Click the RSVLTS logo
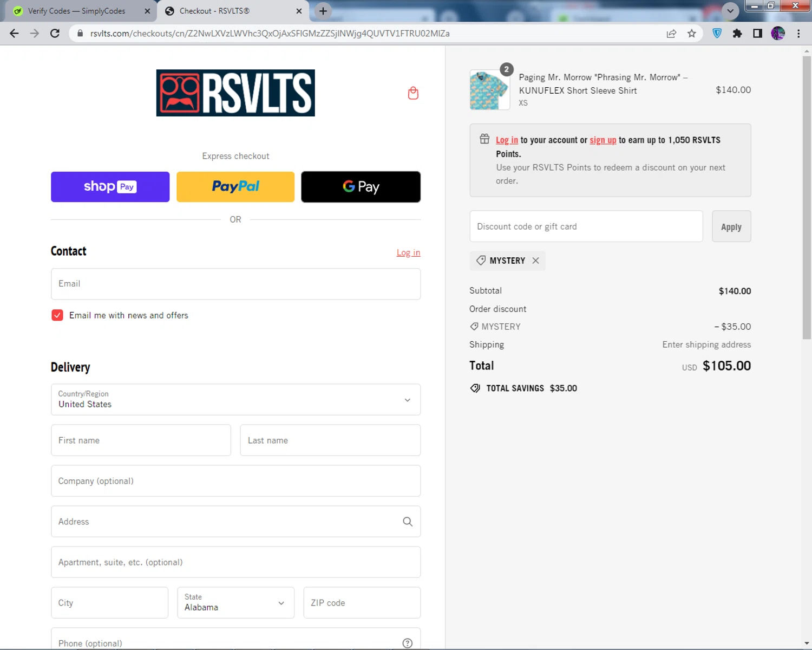The width and height of the screenshot is (812, 650). [x=235, y=93]
